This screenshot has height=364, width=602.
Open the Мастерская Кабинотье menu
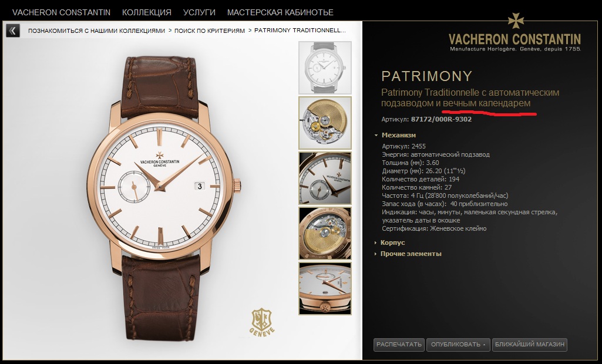(x=280, y=12)
